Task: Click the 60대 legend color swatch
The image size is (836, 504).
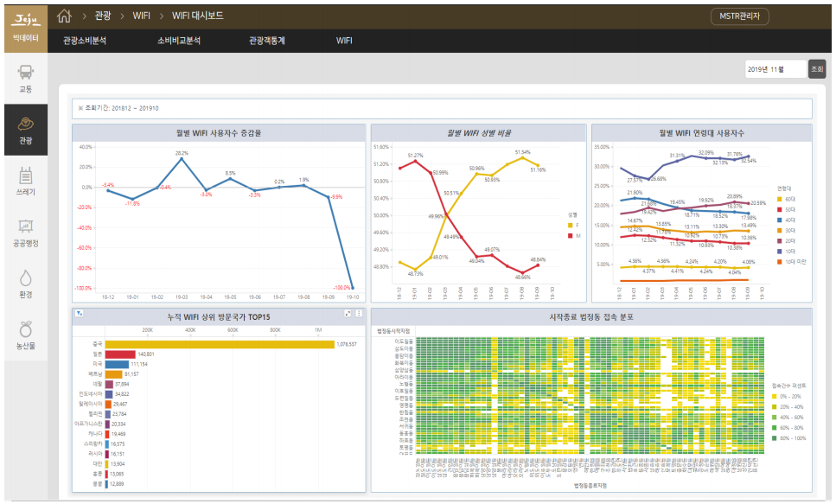Action: [x=778, y=200]
